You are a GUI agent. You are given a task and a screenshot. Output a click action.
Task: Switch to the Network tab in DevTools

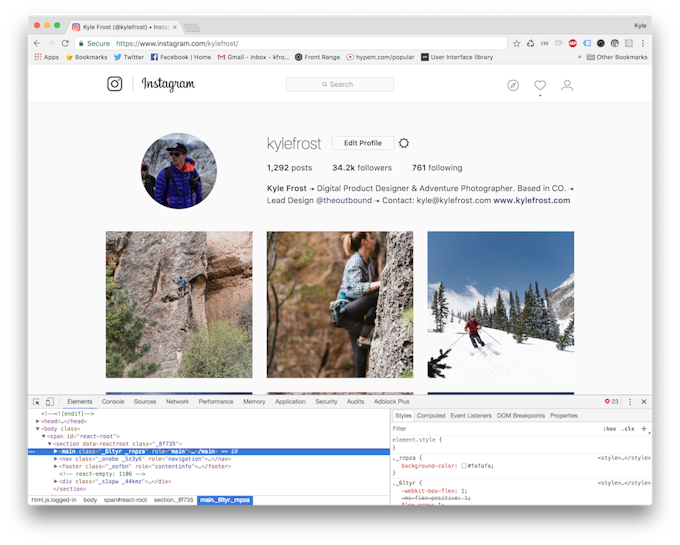(177, 401)
